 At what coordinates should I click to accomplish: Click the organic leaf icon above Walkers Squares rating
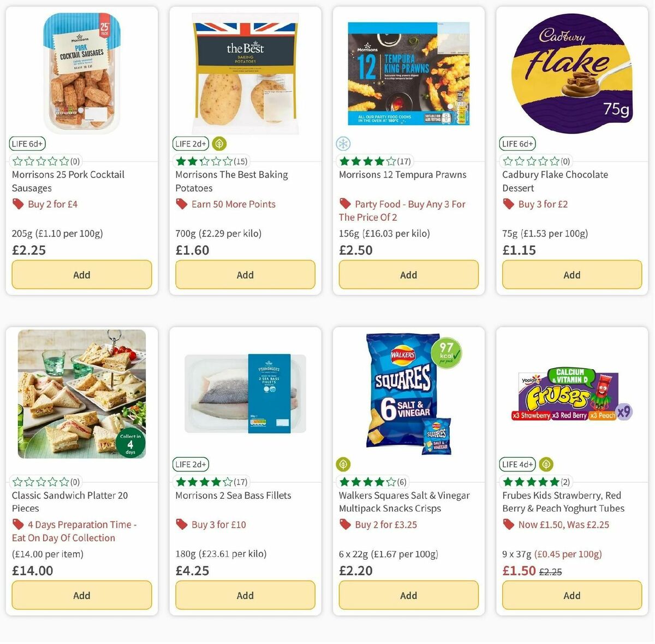pyautogui.click(x=343, y=464)
